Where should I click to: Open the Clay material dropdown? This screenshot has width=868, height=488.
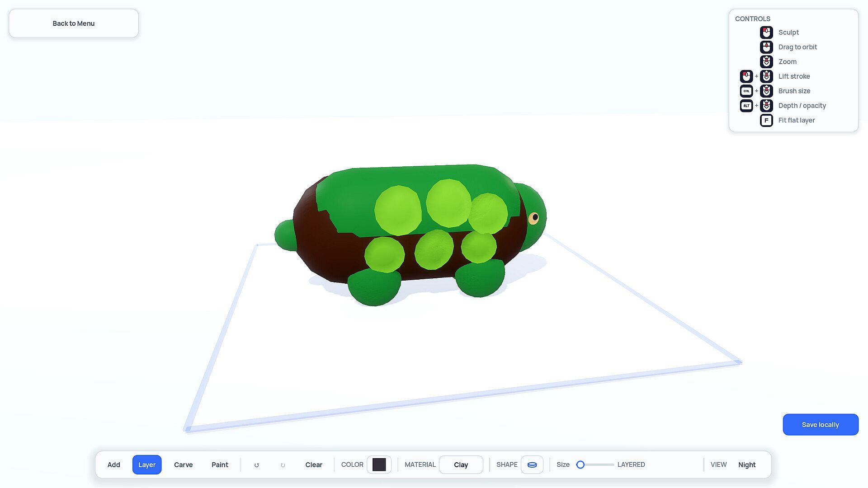(x=461, y=465)
